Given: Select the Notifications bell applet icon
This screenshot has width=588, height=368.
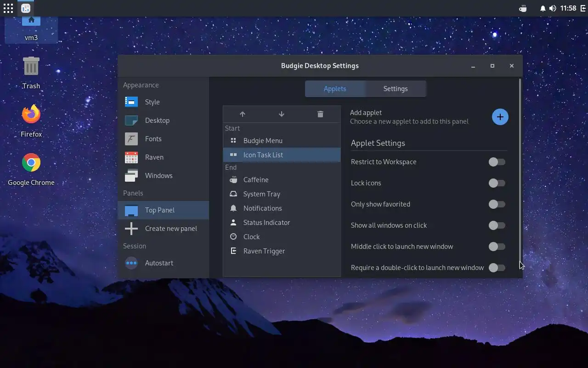Looking at the screenshot, I should pos(233,208).
